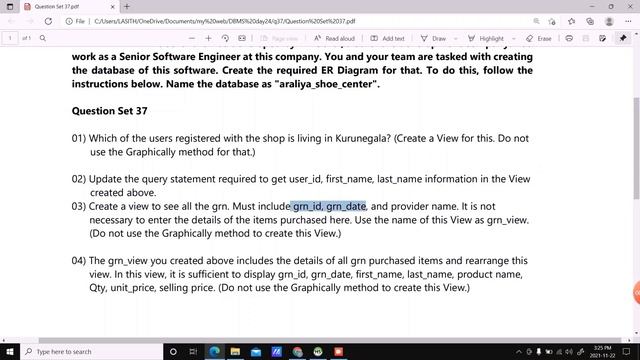Select the Highlight tool
The image size is (640, 360).
pyautogui.click(x=486, y=38)
